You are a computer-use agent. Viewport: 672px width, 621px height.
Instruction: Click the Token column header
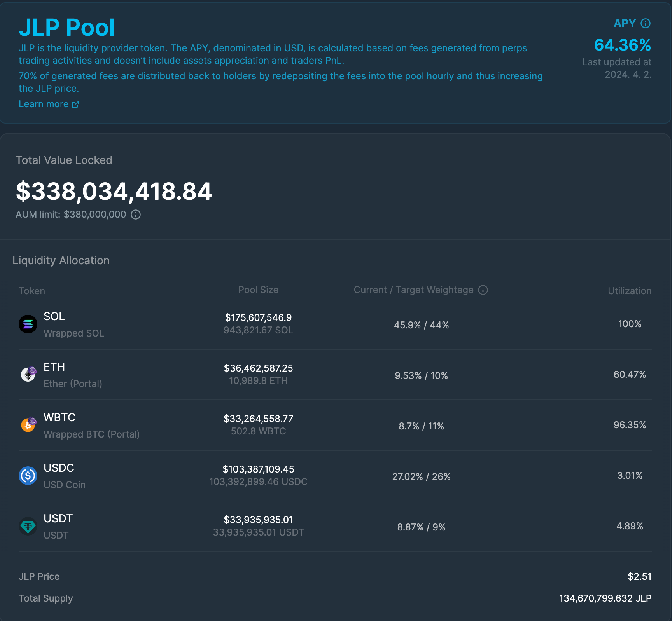pyautogui.click(x=32, y=291)
